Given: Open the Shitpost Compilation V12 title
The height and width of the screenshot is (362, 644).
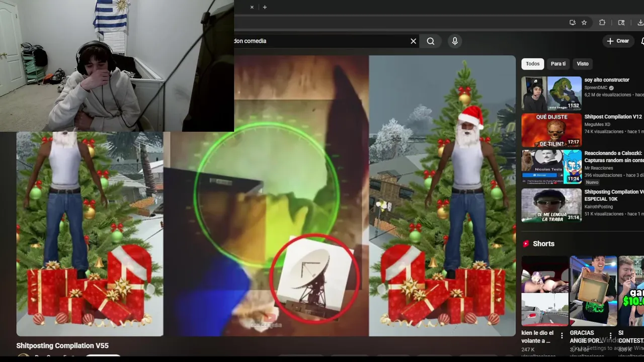Looking at the screenshot, I should (613, 117).
